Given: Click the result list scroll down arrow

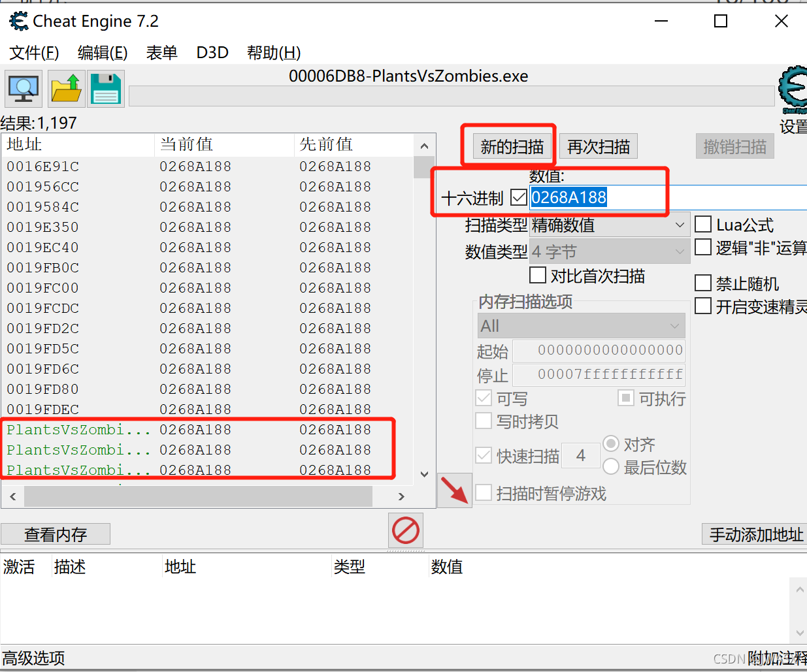Looking at the screenshot, I should (424, 474).
